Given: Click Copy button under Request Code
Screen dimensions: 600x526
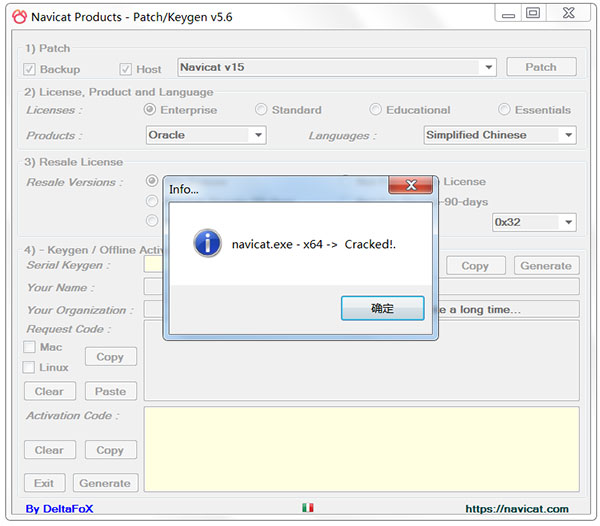Looking at the screenshot, I should [x=111, y=357].
